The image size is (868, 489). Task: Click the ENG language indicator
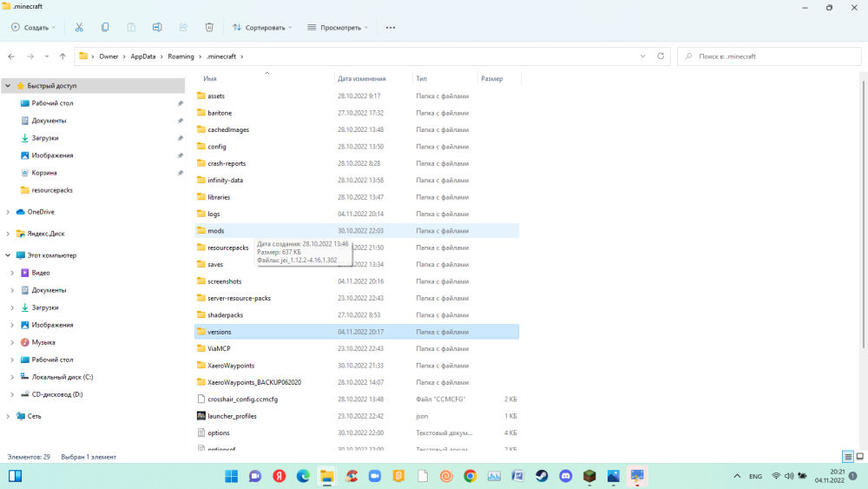pyautogui.click(x=755, y=476)
